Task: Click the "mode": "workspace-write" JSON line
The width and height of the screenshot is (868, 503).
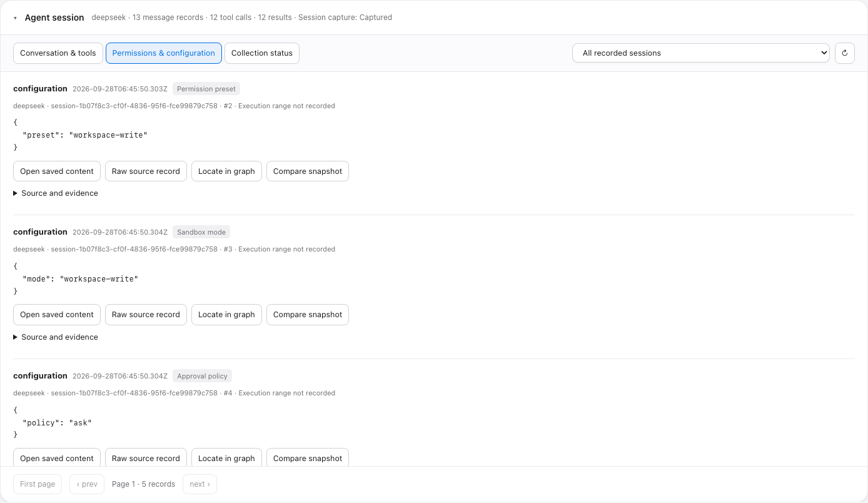Action: click(x=80, y=279)
